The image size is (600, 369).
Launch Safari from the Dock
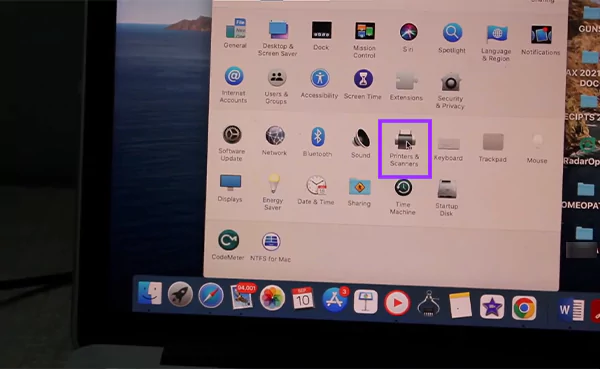[x=211, y=296]
